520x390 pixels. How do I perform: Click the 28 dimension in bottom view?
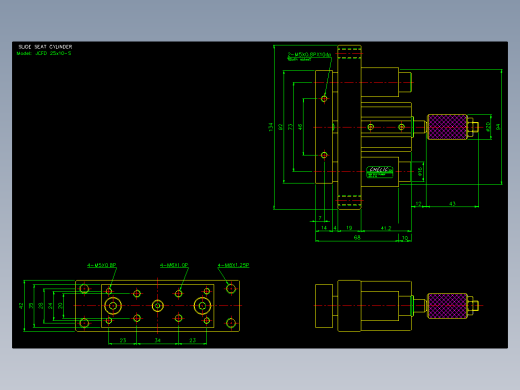pyautogui.click(x=41, y=306)
